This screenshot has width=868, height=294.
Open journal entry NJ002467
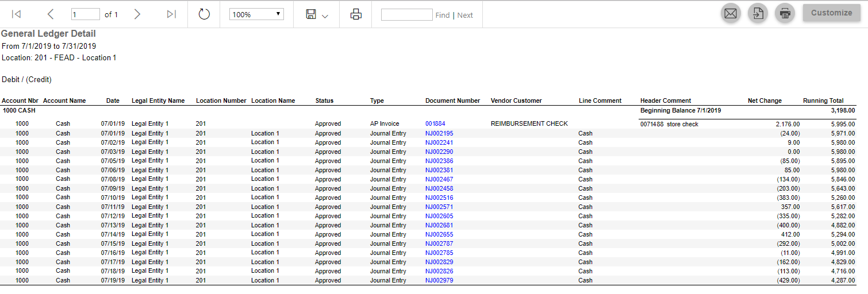coord(439,179)
